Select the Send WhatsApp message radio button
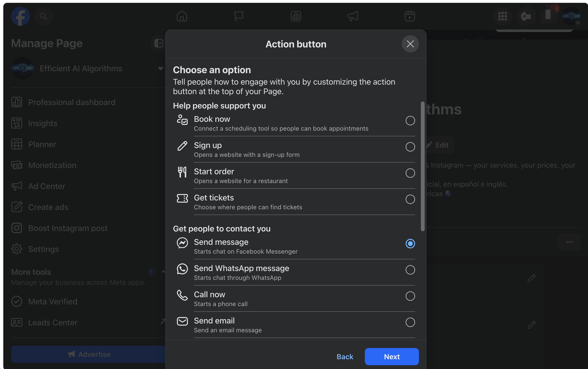This screenshot has height=369, width=588. [410, 270]
